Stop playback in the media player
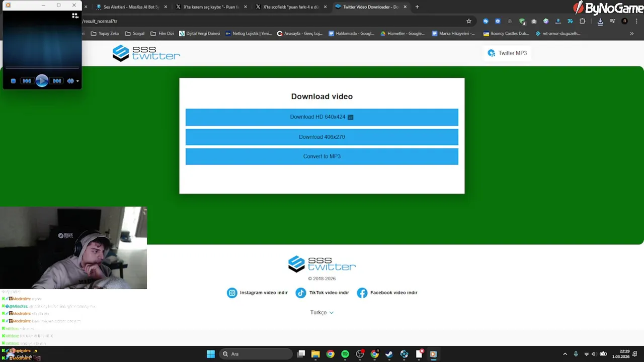 click(13, 81)
